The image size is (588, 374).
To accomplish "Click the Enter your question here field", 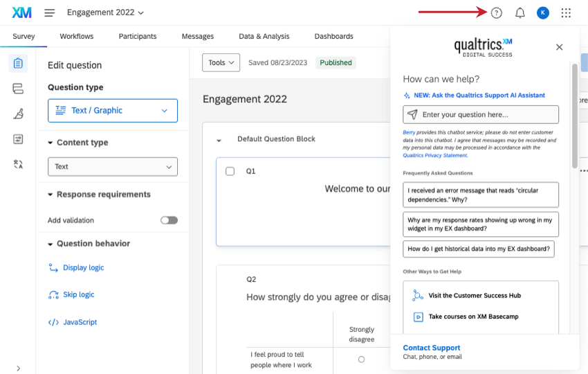I will [x=481, y=114].
